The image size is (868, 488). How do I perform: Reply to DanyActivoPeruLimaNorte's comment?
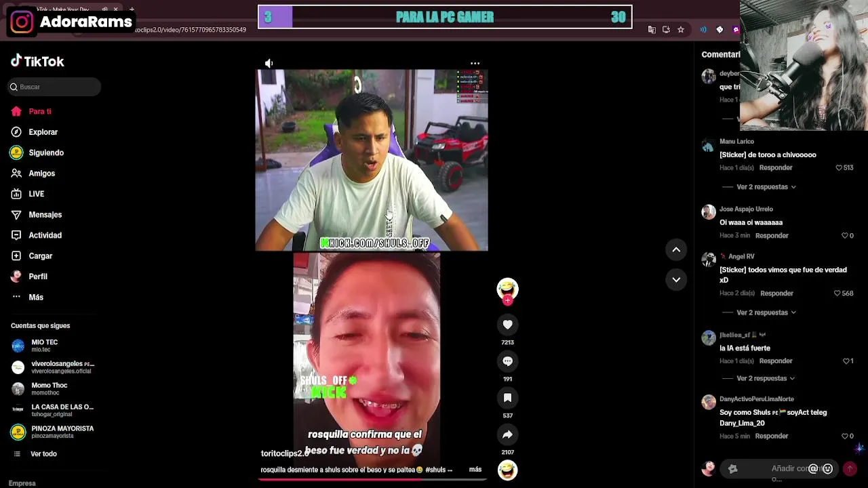pyautogui.click(x=772, y=436)
